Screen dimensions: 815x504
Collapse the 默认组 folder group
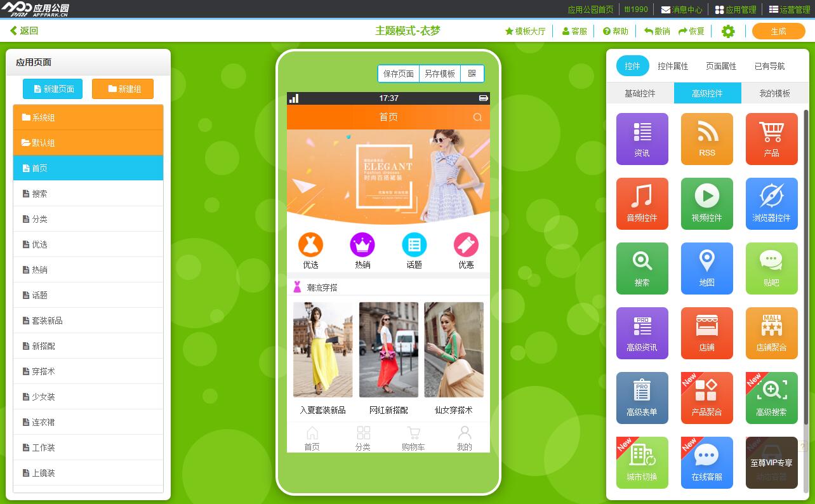coord(88,143)
